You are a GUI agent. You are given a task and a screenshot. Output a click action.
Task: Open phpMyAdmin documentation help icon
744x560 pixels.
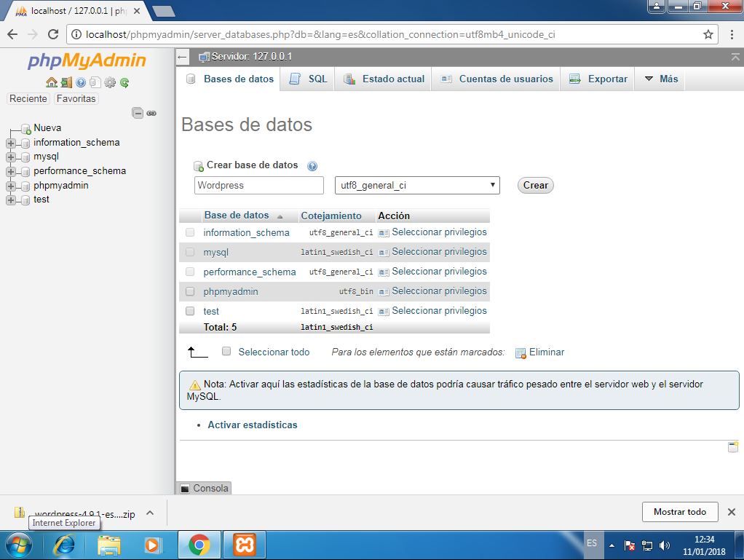point(82,82)
